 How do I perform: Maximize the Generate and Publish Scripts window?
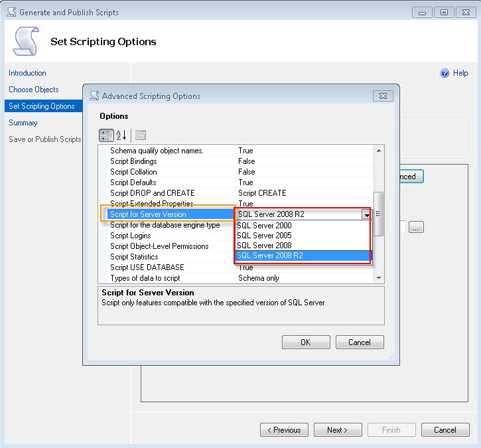[444, 12]
